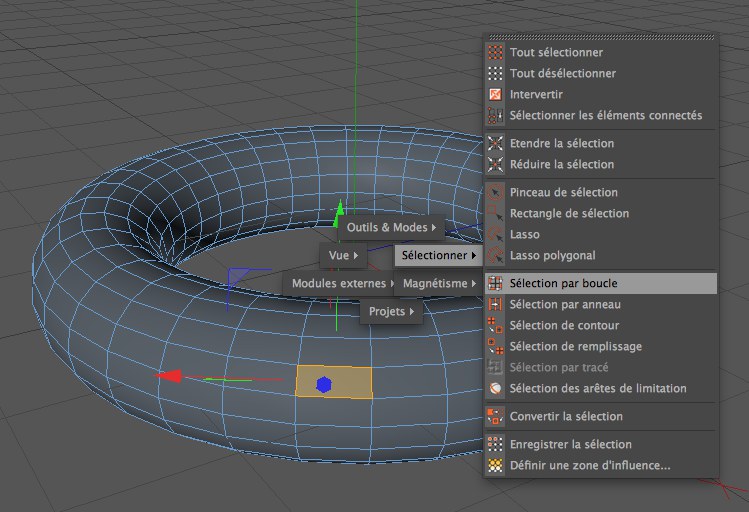Expand the Magnétisme submenu
This screenshot has height=512, width=749.
click(x=439, y=284)
